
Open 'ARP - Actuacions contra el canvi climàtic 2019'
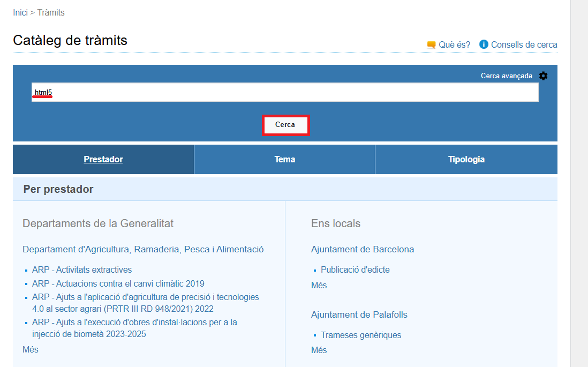tap(118, 283)
